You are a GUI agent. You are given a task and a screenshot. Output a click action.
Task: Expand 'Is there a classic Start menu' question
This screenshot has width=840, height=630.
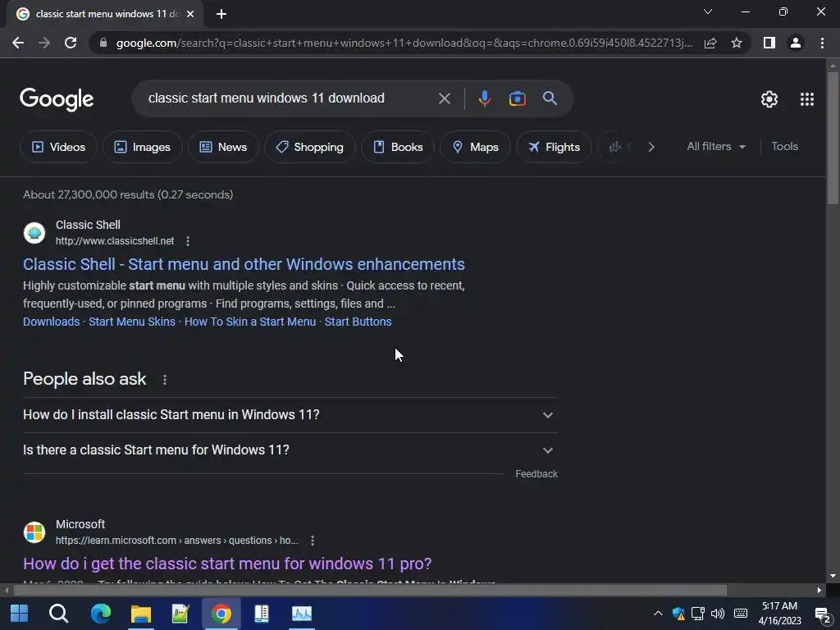(x=290, y=450)
